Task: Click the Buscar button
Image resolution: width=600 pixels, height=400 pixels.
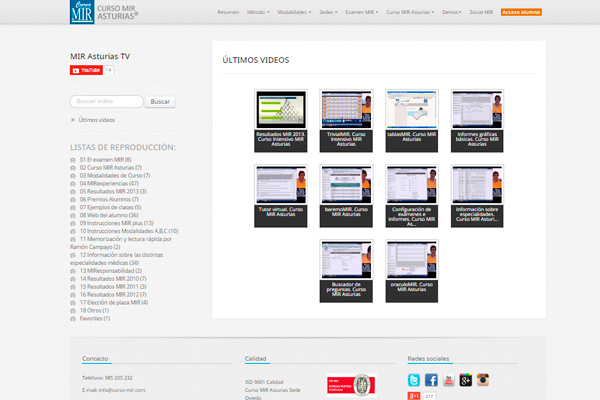Action: [160, 101]
